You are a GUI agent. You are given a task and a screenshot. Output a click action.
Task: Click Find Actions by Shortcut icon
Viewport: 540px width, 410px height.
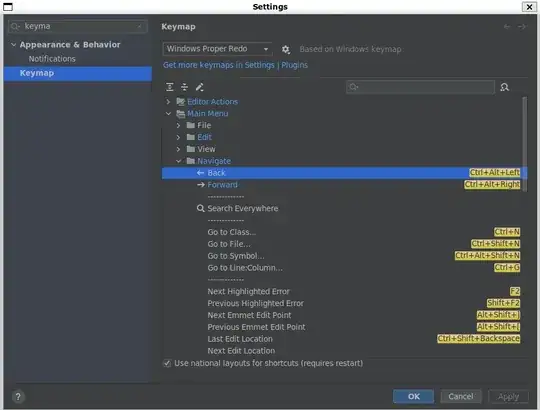[505, 87]
